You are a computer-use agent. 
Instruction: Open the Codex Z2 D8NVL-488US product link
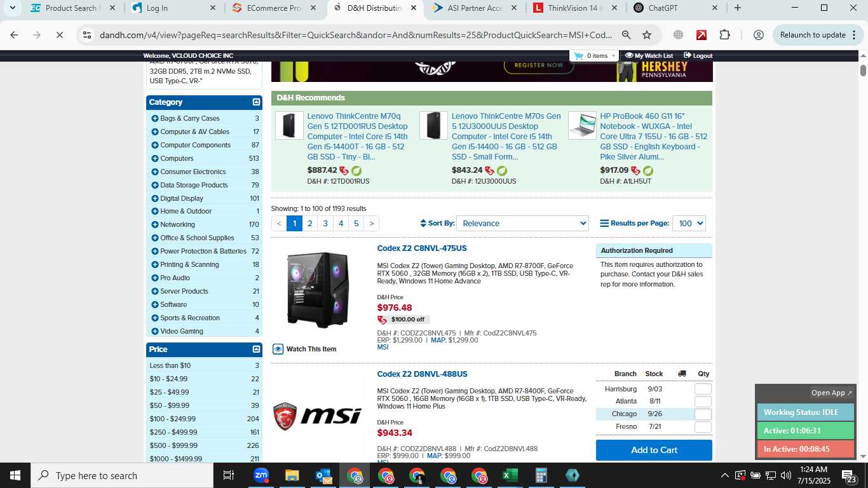(x=422, y=374)
